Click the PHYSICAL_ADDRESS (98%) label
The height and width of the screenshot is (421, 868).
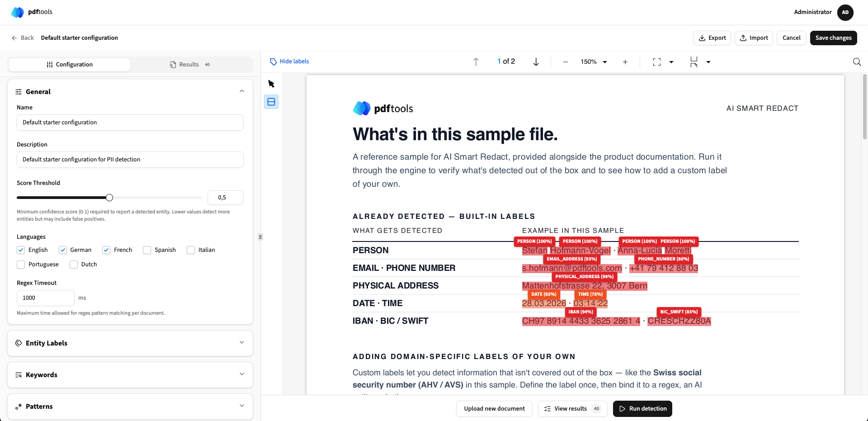click(584, 277)
